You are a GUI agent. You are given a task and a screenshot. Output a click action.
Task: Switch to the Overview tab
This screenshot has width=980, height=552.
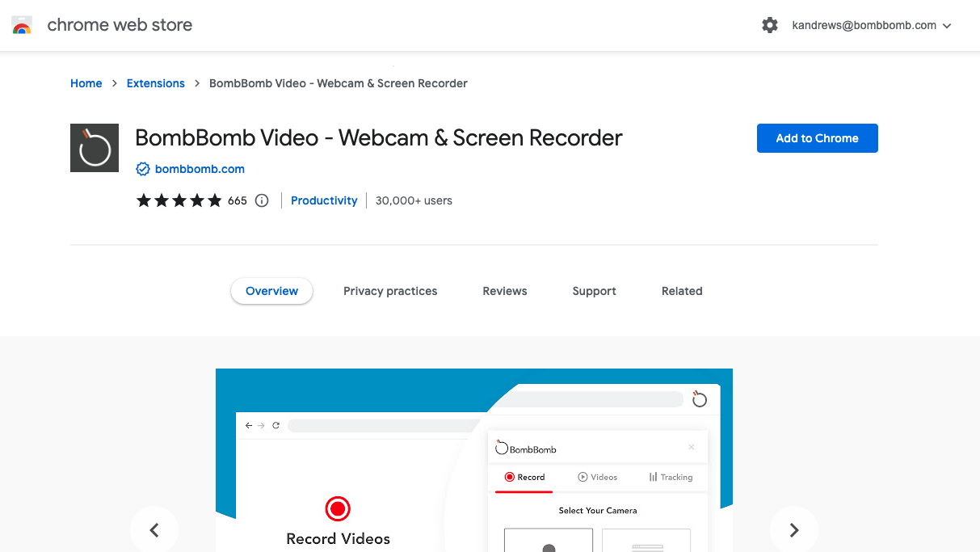pos(271,291)
